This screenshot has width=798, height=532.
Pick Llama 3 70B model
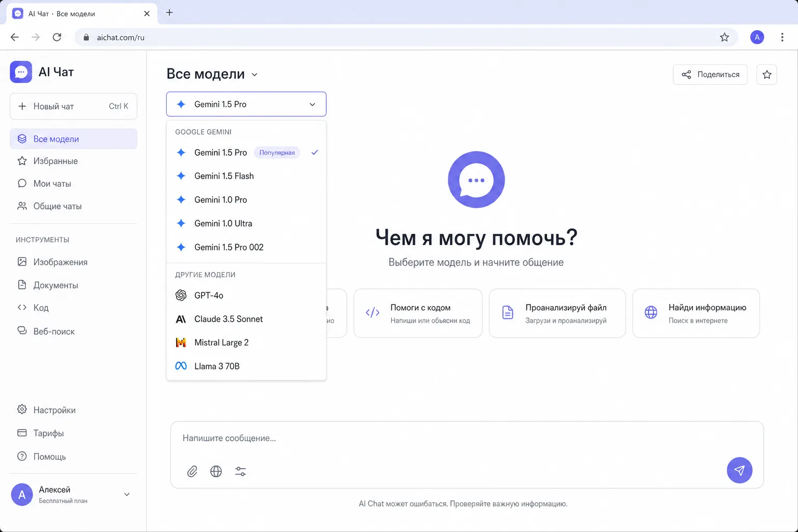pos(246,366)
